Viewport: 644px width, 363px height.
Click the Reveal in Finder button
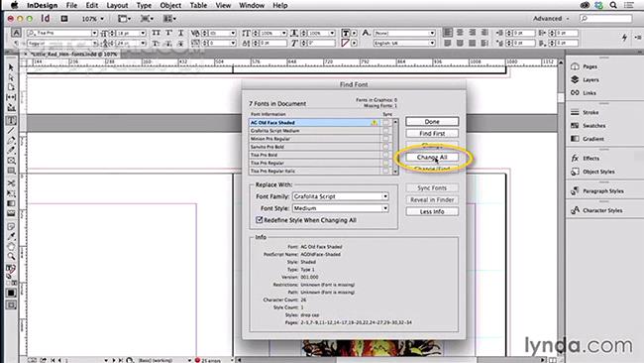432,199
